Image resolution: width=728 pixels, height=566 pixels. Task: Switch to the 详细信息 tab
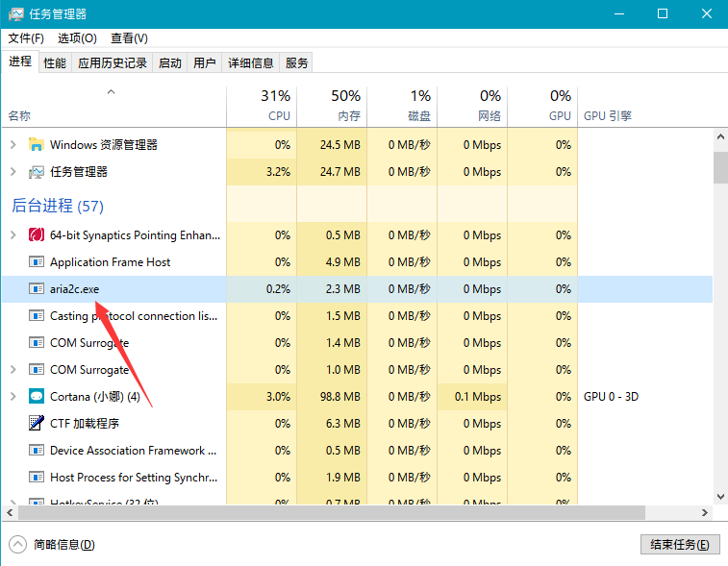tap(250, 63)
